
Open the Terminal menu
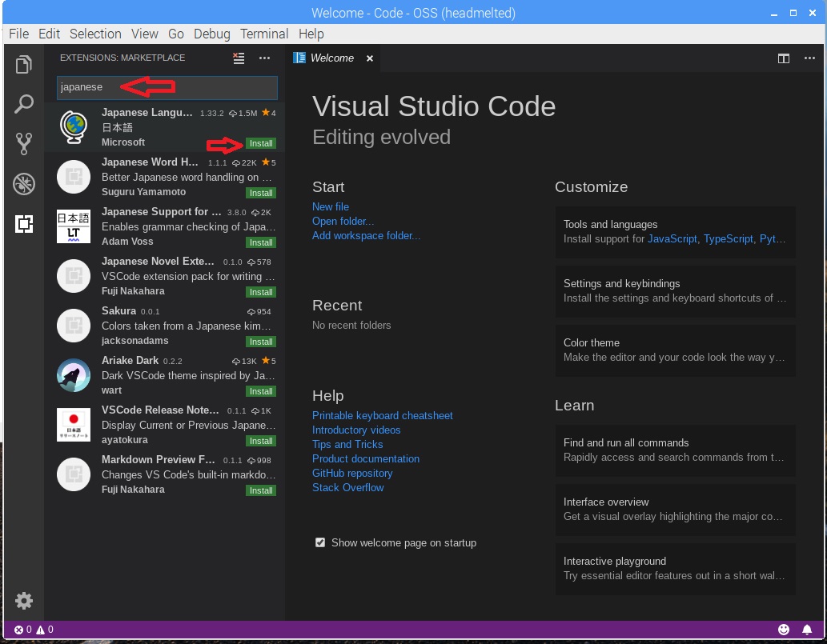264,34
